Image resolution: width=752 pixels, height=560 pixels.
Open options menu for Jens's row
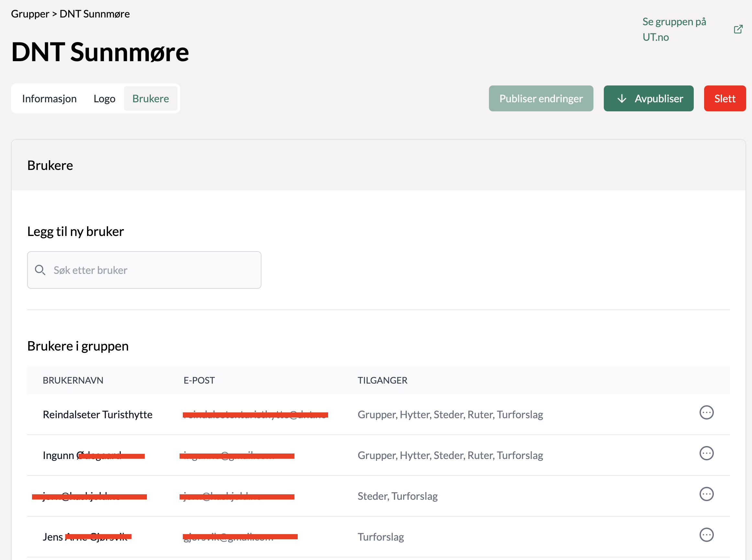click(x=706, y=535)
